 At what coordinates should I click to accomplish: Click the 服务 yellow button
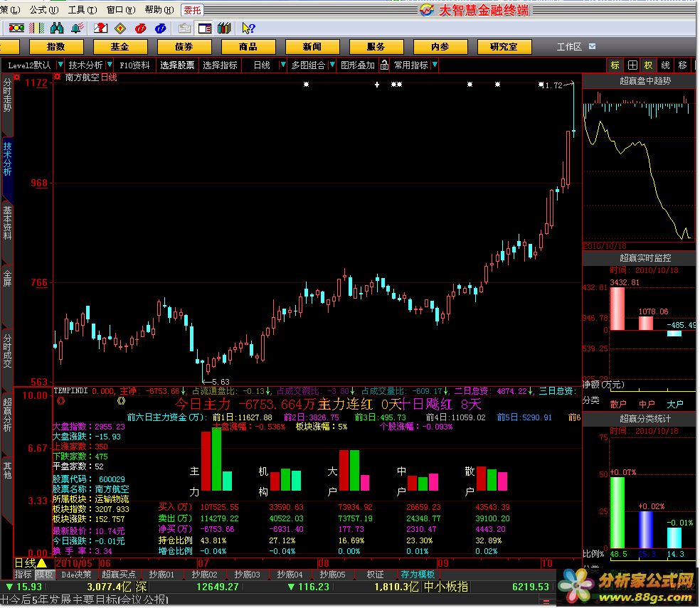coord(376,46)
